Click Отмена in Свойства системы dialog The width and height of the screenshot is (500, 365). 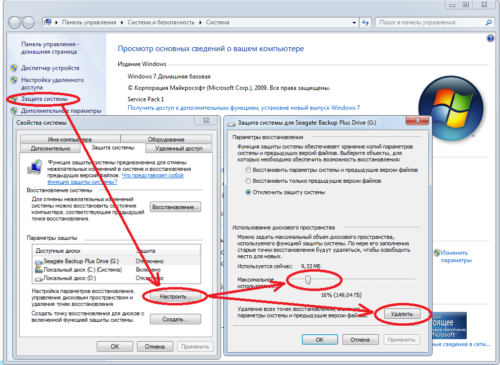(x=155, y=347)
